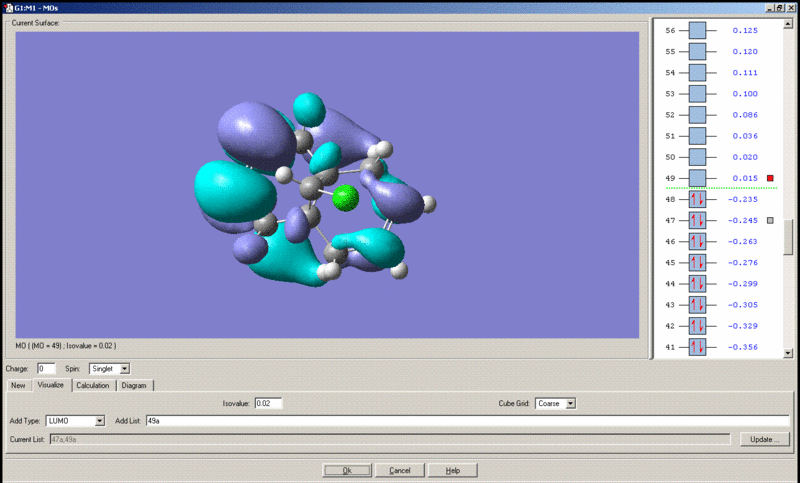Select orbital box for MO 56
This screenshot has height=483, width=800.
tap(697, 31)
